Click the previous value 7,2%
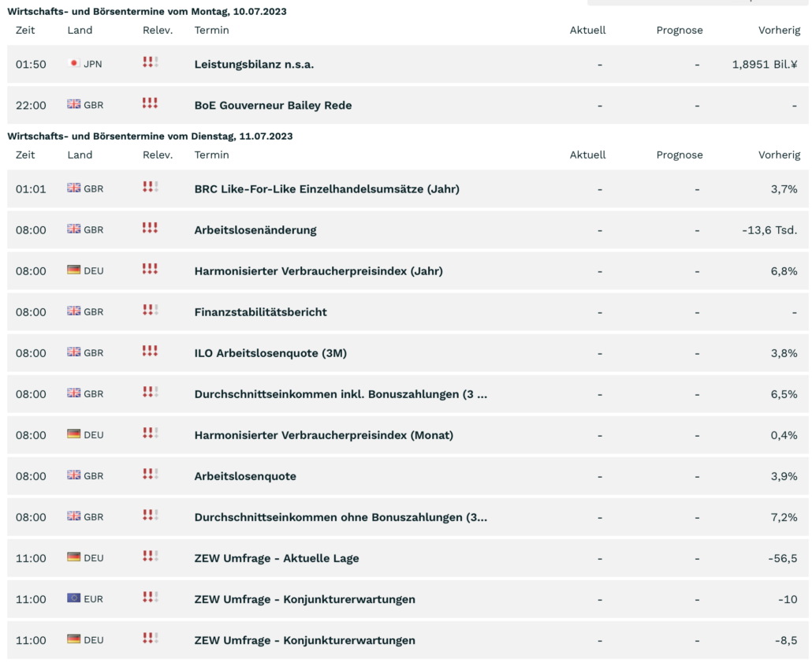This screenshot has width=812, height=663. [x=784, y=517]
